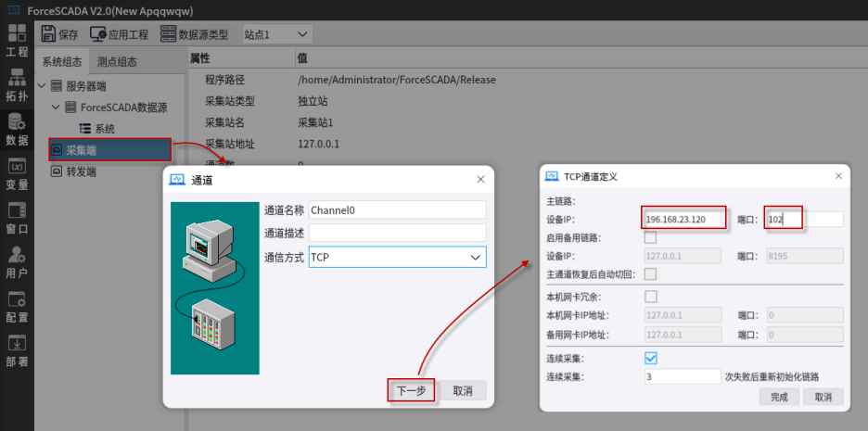868x431 pixels.
Task: Switch to the 测点组态 tab
Action: point(117,62)
